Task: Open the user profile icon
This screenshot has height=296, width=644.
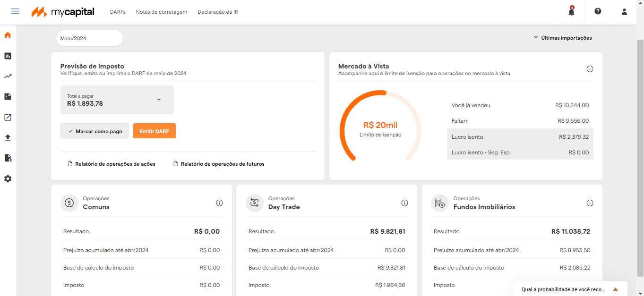Action: click(x=624, y=12)
